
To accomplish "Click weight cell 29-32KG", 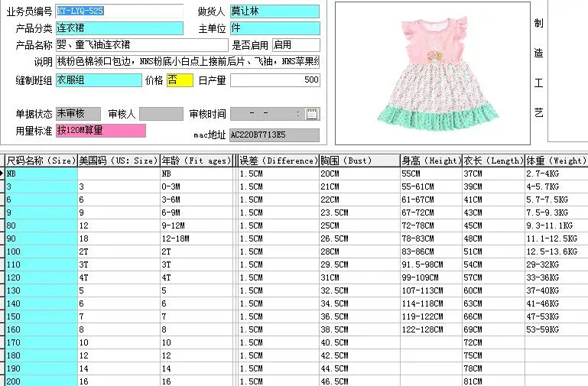I will tap(557, 264).
